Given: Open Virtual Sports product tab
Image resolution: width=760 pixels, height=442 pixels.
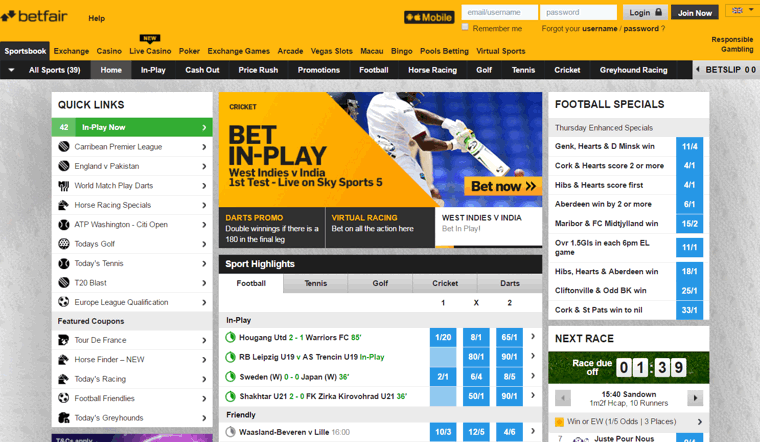Looking at the screenshot, I should click(x=501, y=51).
